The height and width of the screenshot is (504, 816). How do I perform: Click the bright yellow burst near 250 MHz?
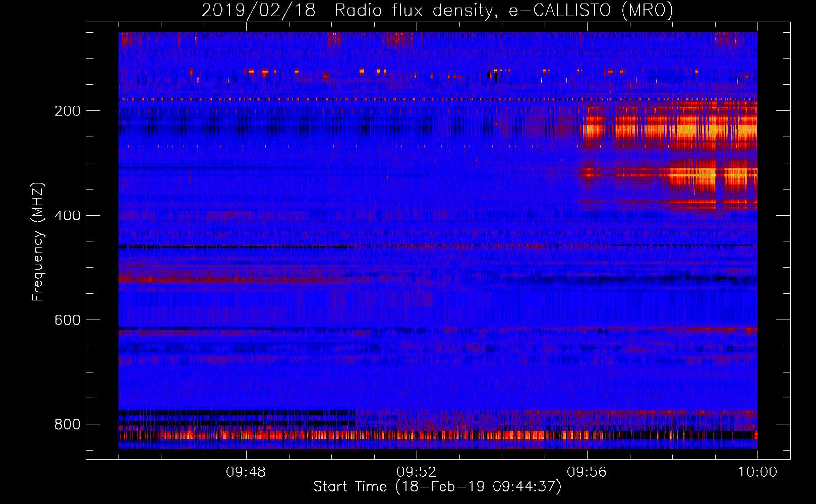[x=671, y=129]
